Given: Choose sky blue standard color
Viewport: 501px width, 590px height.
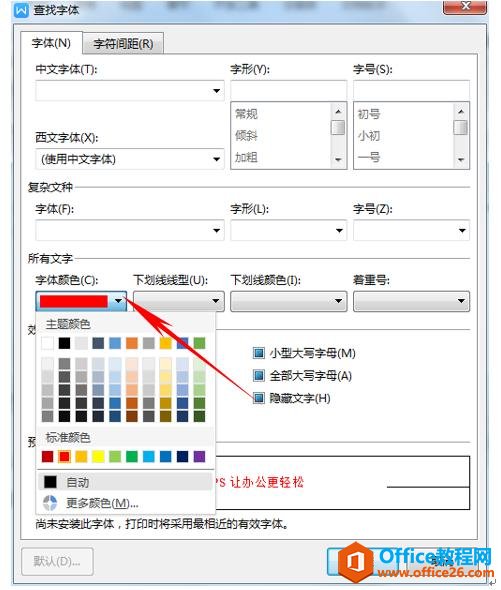Looking at the screenshot, I should 149,456.
